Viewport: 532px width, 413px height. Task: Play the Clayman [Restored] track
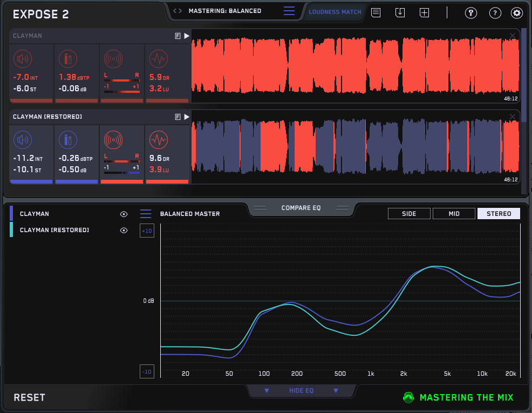click(187, 117)
